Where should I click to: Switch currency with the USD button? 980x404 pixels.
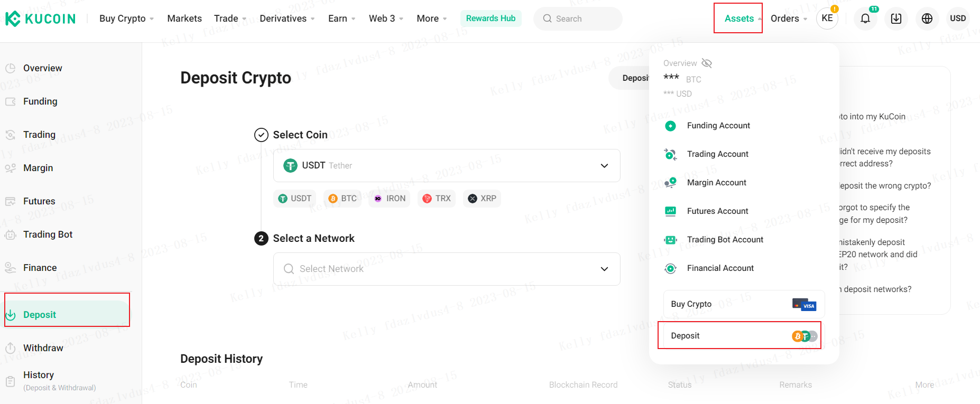point(958,18)
